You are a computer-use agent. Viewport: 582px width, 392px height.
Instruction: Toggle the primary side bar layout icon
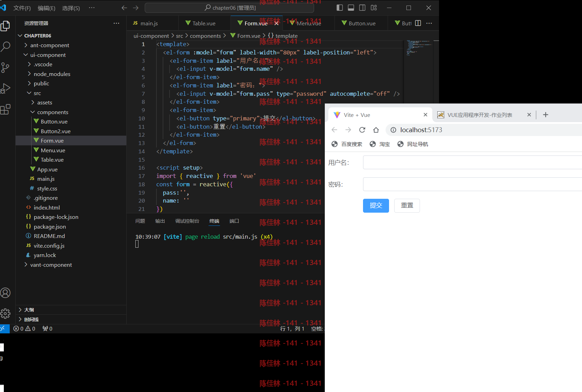tap(340, 8)
